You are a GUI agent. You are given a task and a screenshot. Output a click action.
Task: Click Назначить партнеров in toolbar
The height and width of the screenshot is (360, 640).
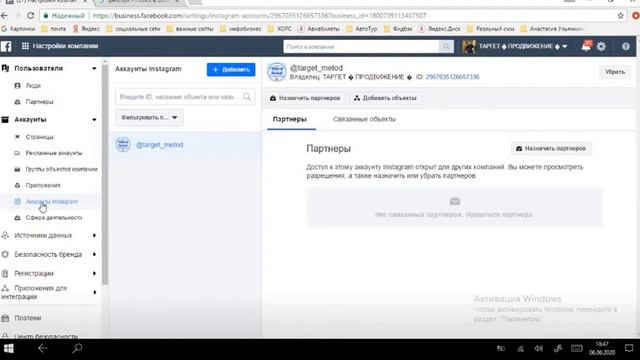(305, 98)
